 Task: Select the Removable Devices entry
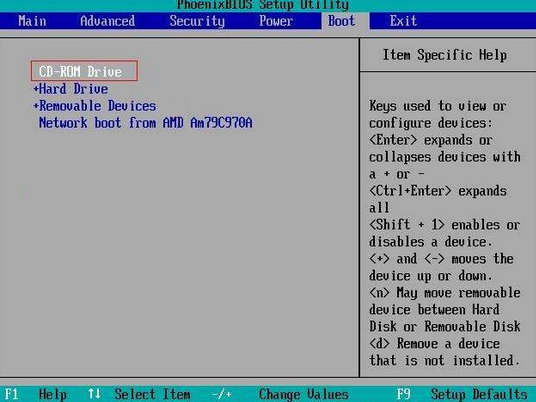98,106
